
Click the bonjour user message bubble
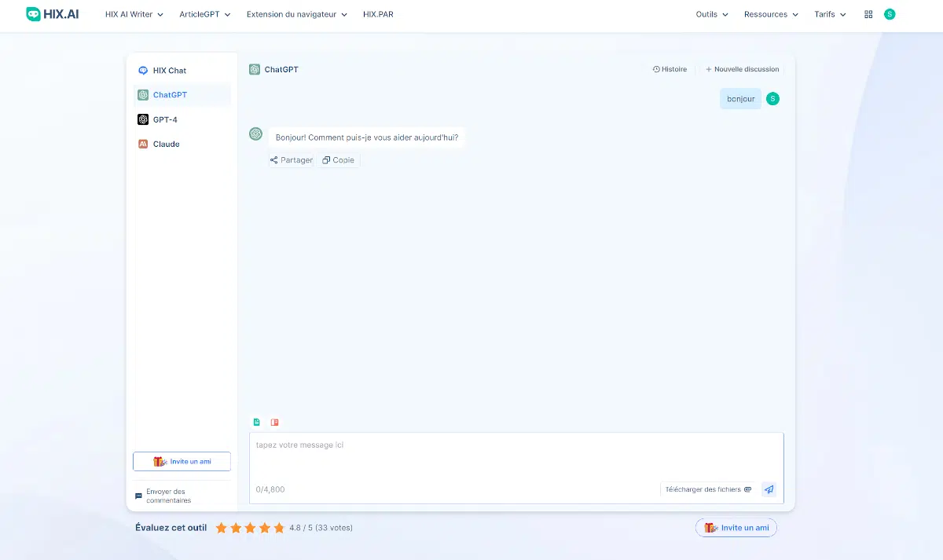click(740, 99)
